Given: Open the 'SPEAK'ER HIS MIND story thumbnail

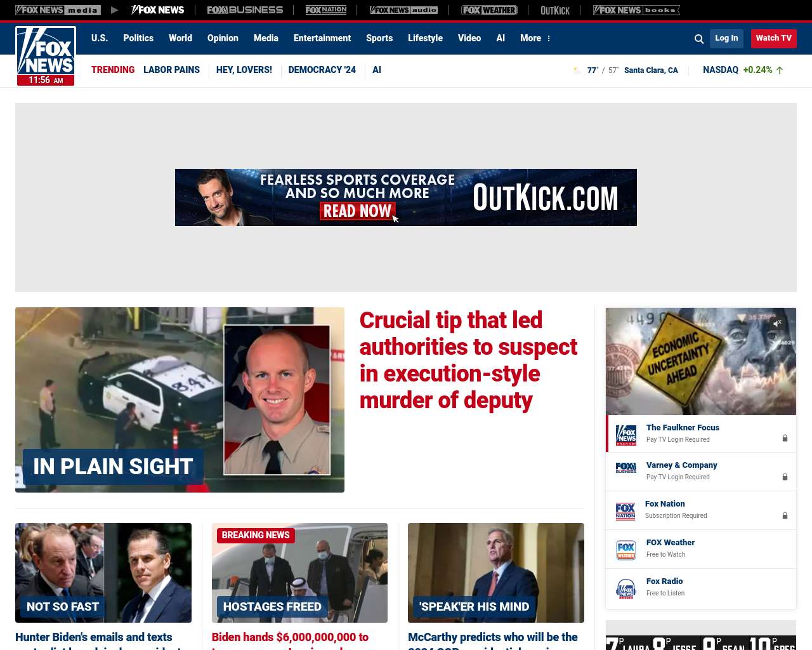Looking at the screenshot, I should [496, 573].
